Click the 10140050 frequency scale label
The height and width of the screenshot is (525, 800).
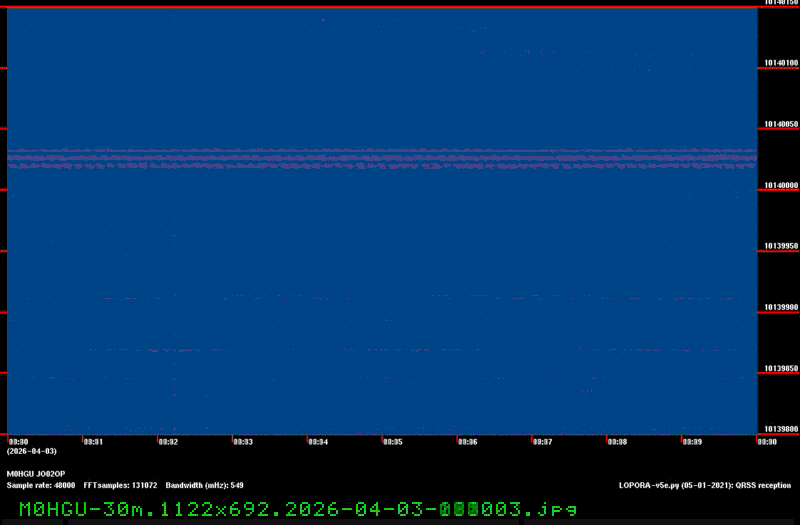(781, 124)
